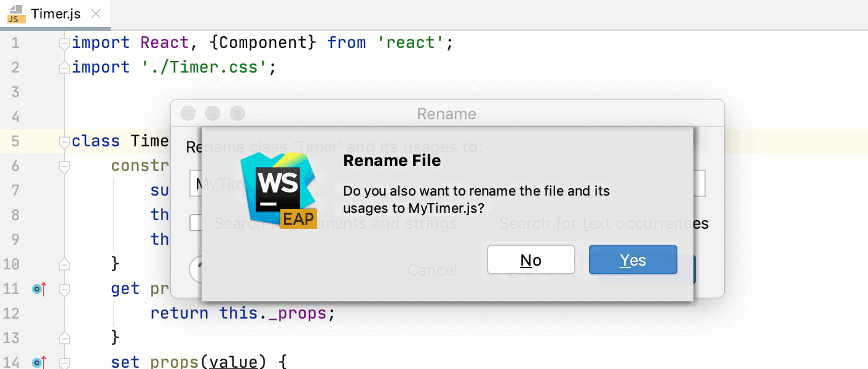This screenshot has width=868, height=369.
Task: Collapse the import block fold on line 1
Action: tap(65, 43)
